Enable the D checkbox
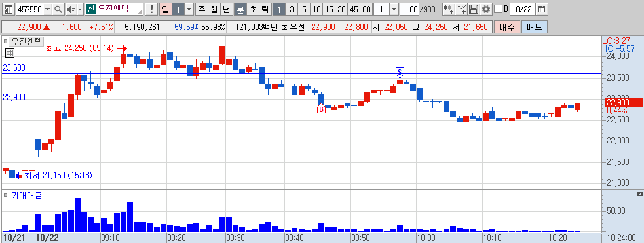 (498, 9)
